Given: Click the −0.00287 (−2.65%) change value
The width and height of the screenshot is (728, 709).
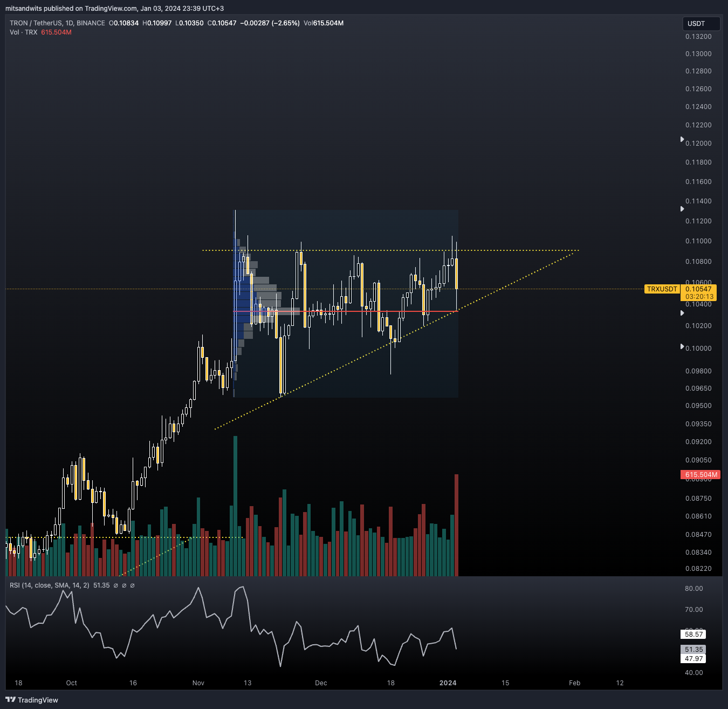Looking at the screenshot, I should pos(270,23).
